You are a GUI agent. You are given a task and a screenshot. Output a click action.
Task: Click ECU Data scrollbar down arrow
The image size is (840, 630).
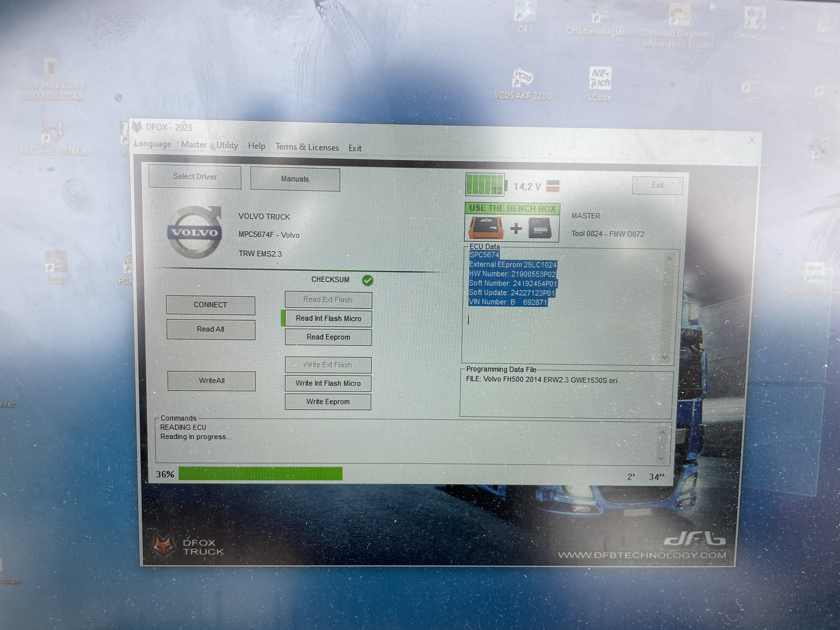[x=664, y=356]
